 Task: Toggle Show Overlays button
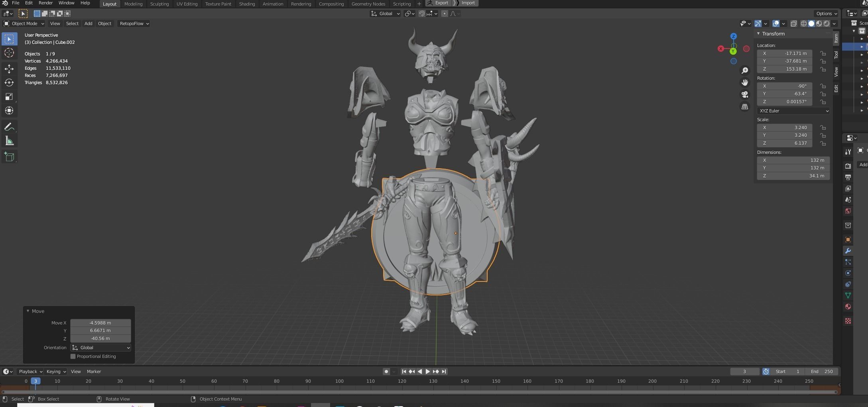point(776,24)
